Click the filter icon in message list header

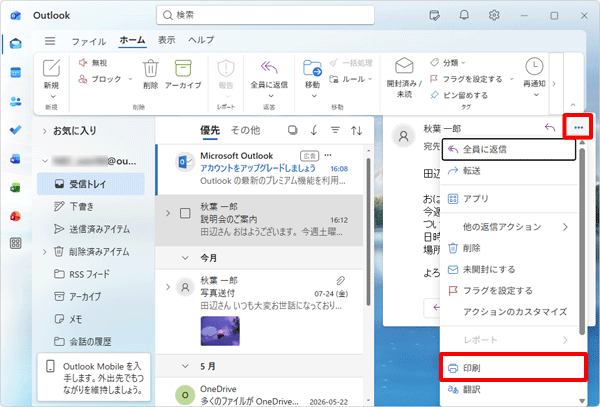point(335,130)
